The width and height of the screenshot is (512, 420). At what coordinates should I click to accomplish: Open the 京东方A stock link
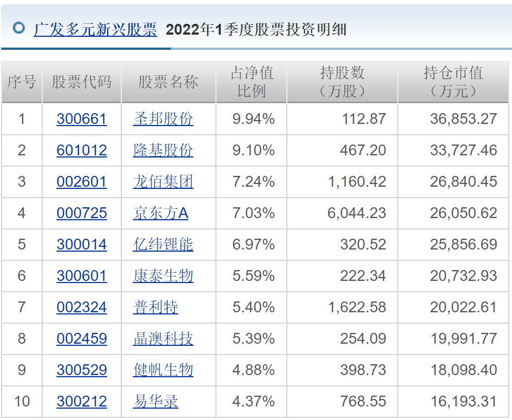click(161, 213)
